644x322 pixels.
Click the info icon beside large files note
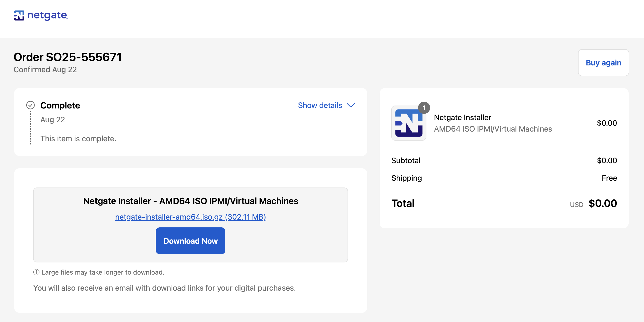36,272
